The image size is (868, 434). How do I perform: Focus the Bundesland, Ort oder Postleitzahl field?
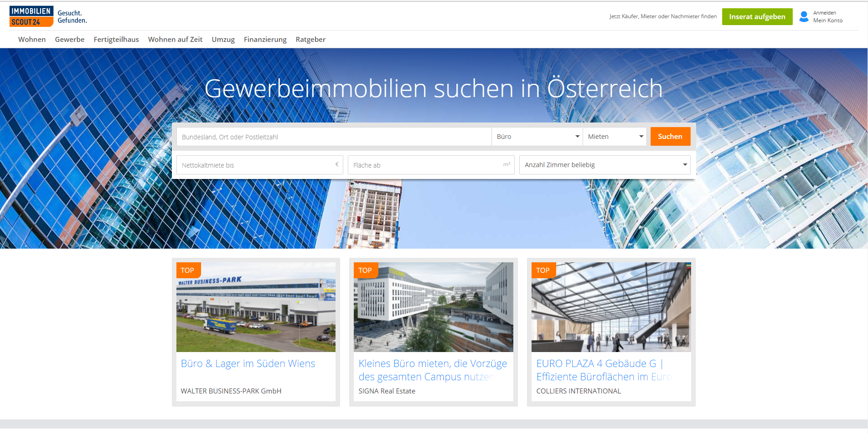pyautogui.click(x=334, y=137)
